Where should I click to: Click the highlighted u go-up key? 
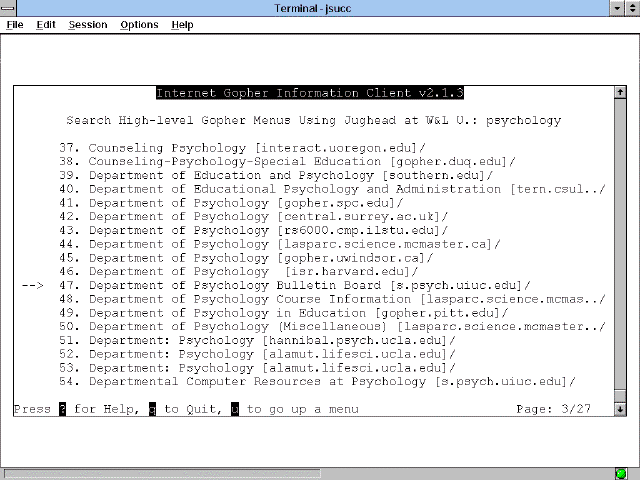235,409
